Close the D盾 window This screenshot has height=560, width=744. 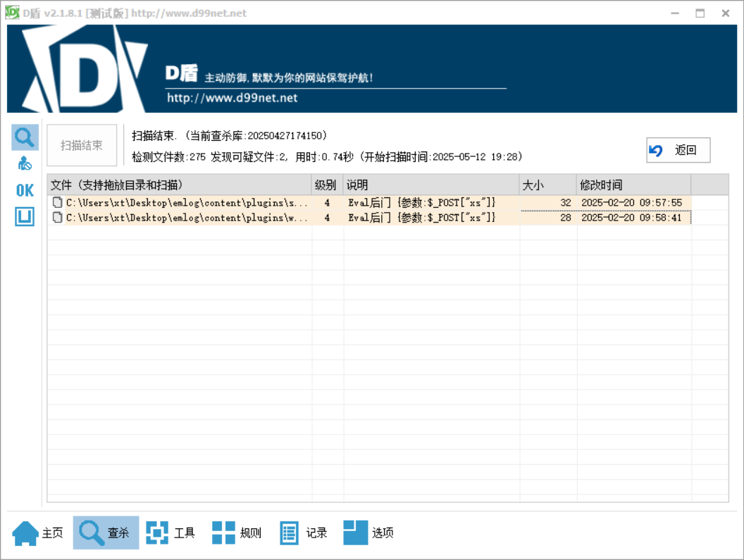point(726,13)
